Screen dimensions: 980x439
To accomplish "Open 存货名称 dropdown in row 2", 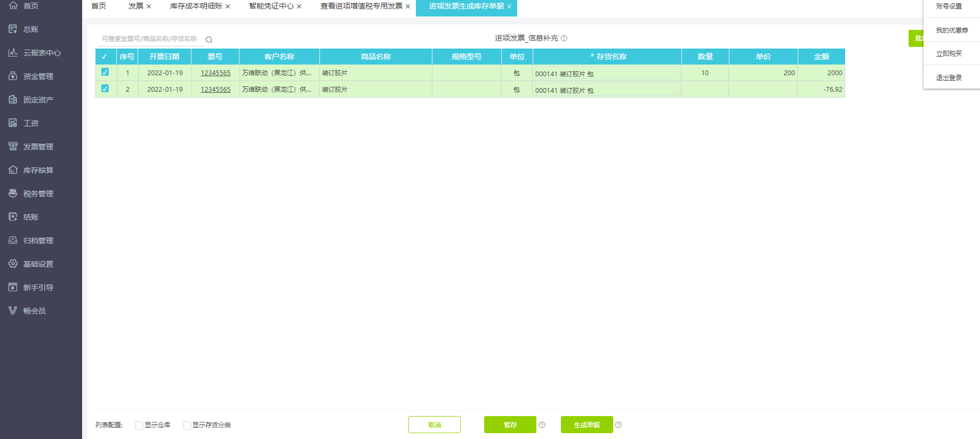I will [x=606, y=90].
